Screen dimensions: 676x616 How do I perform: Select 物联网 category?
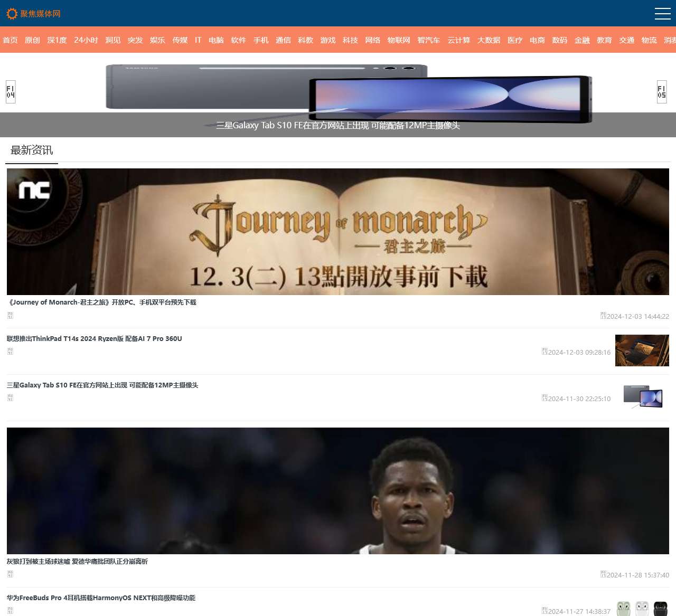coord(399,40)
